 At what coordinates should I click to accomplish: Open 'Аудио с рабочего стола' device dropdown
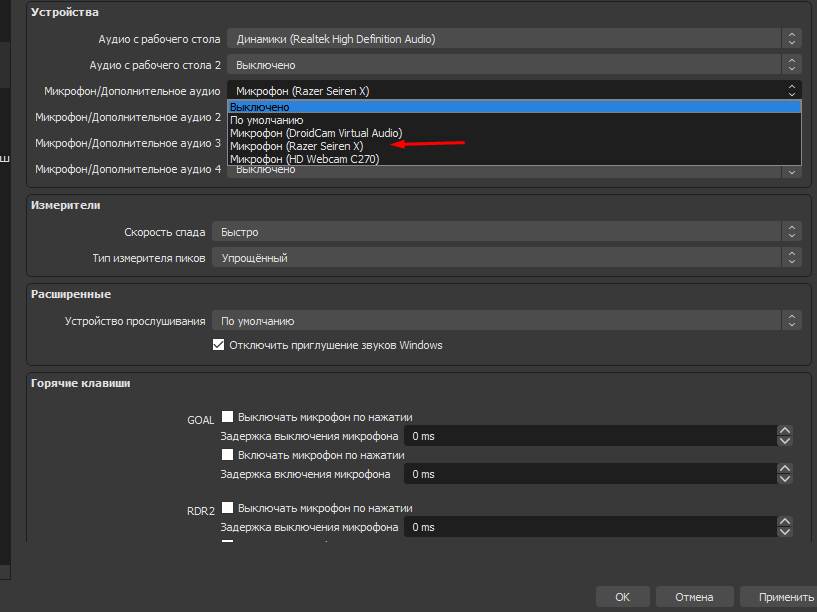tap(514, 39)
